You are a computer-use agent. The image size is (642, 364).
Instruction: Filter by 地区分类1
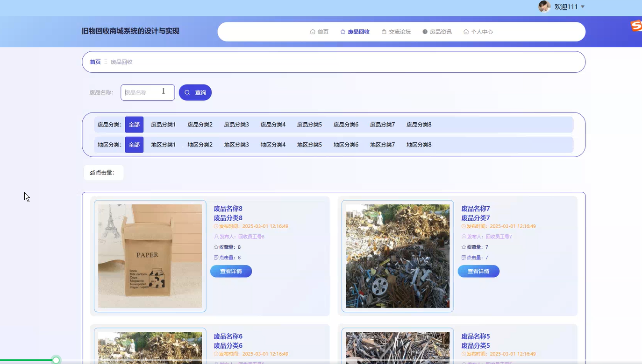point(164,145)
